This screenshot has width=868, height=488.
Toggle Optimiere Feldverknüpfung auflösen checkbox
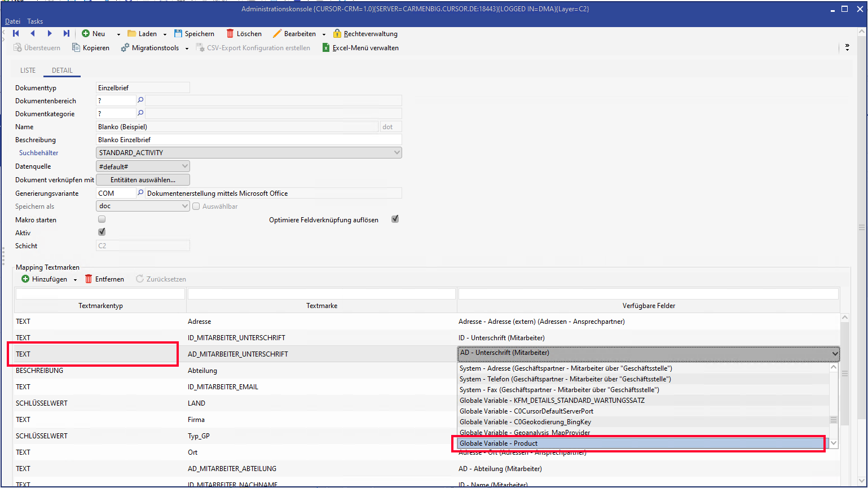395,219
